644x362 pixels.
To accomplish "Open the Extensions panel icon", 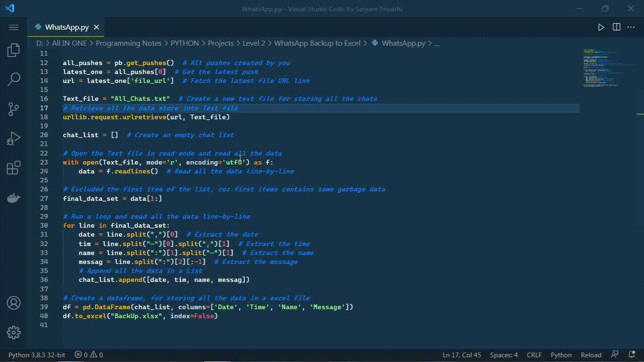I will click(x=14, y=168).
